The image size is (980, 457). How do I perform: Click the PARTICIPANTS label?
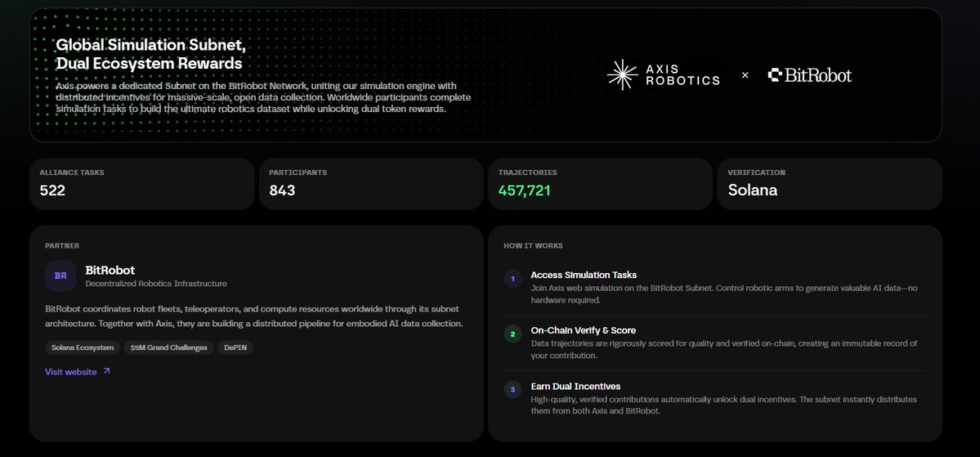click(298, 172)
